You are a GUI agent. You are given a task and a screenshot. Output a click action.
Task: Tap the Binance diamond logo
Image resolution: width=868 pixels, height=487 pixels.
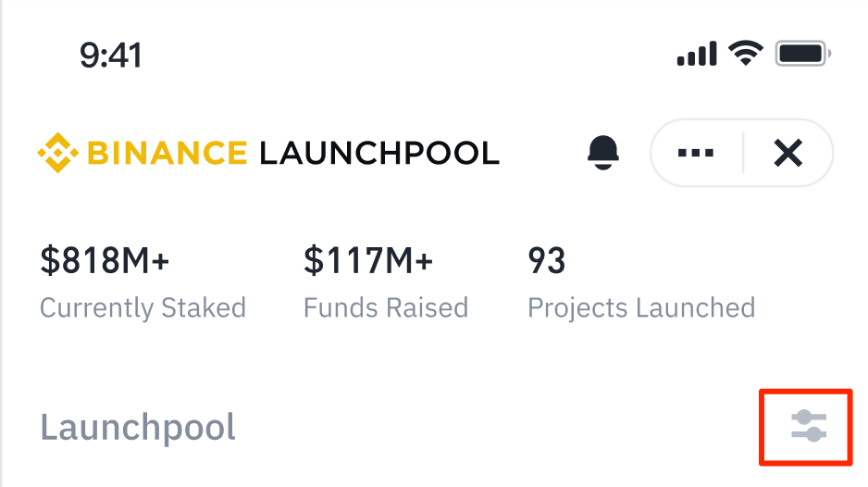pos(57,153)
